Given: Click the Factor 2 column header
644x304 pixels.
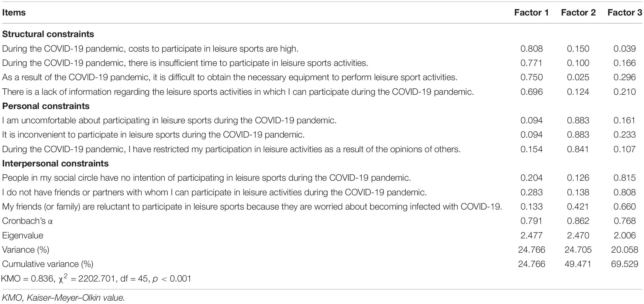Looking at the screenshot, I should pos(578,12).
